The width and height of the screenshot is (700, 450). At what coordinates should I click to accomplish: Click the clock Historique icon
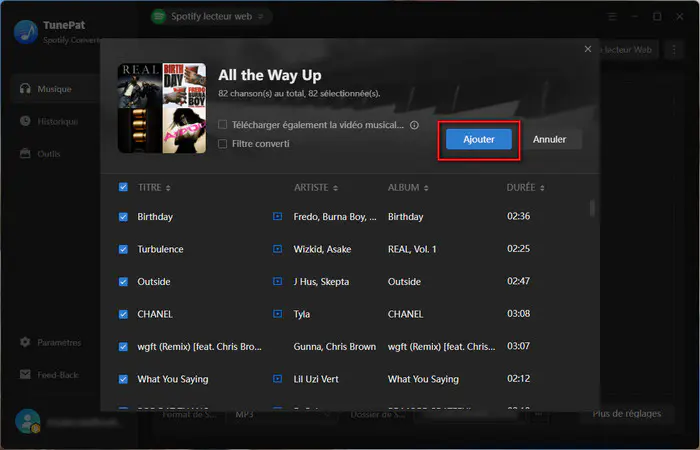tap(25, 121)
